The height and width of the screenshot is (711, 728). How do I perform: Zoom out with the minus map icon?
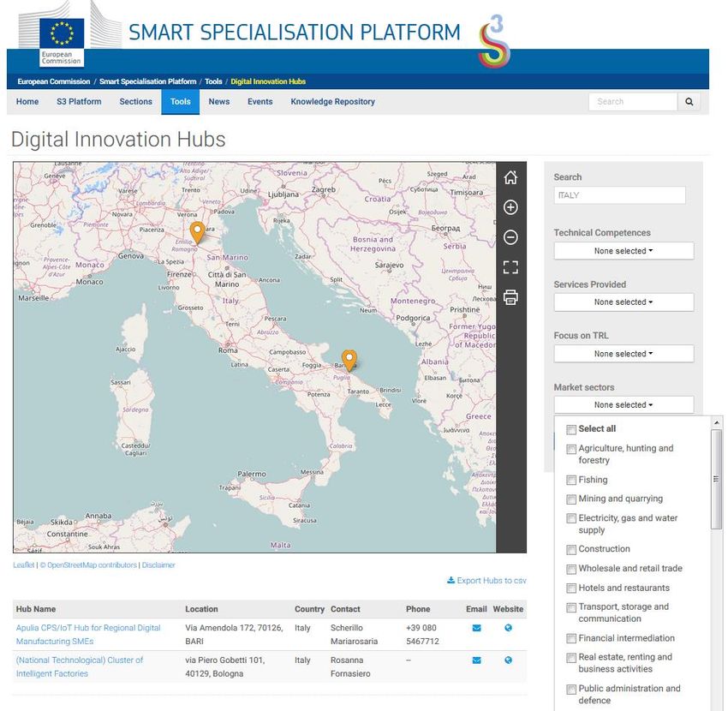point(510,237)
